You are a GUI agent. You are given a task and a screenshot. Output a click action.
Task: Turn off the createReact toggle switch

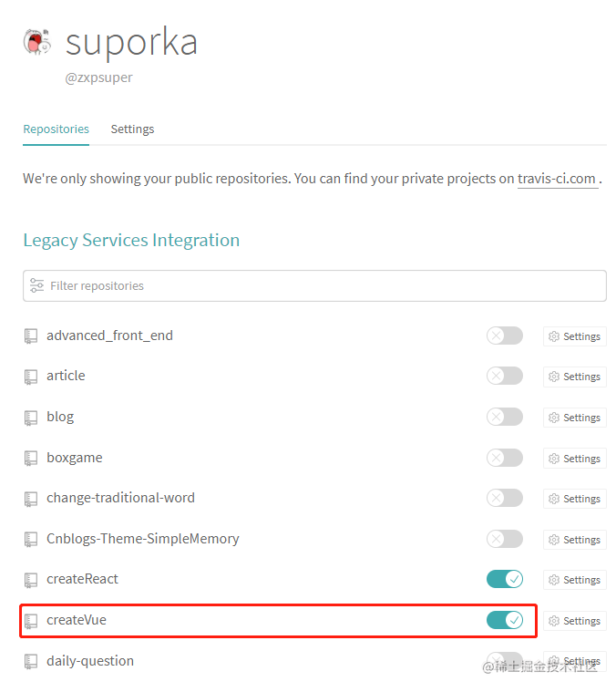[x=505, y=579]
